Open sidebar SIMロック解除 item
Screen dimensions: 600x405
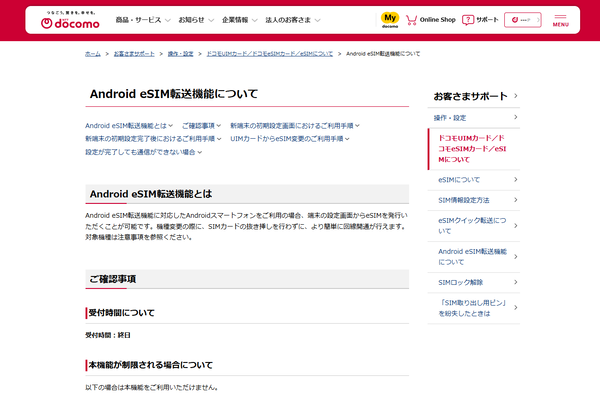pos(474,283)
